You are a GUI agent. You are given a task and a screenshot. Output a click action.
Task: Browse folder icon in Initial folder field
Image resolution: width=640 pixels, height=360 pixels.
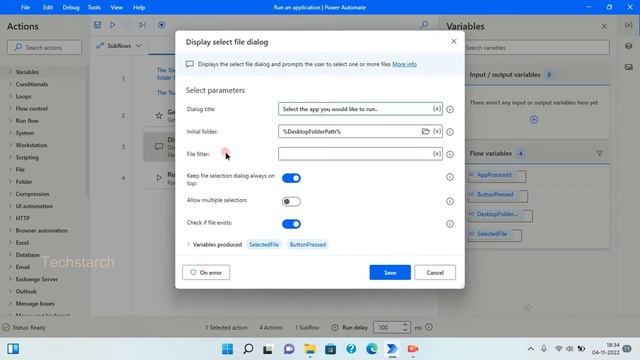[x=425, y=131]
